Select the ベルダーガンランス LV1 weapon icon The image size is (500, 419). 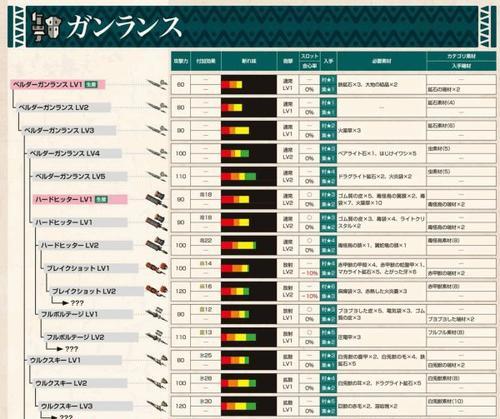coord(157,84)
